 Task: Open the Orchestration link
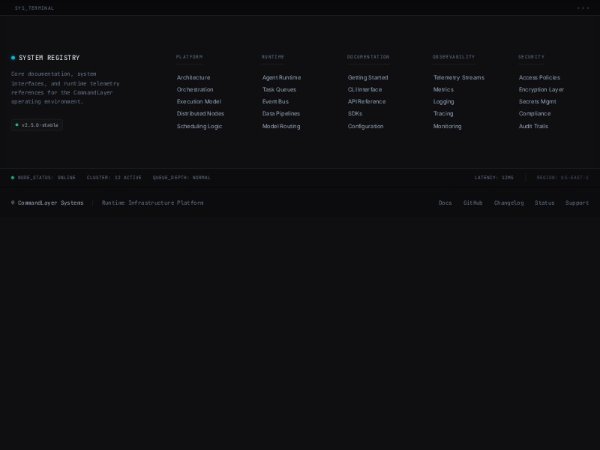coord(195,90)
